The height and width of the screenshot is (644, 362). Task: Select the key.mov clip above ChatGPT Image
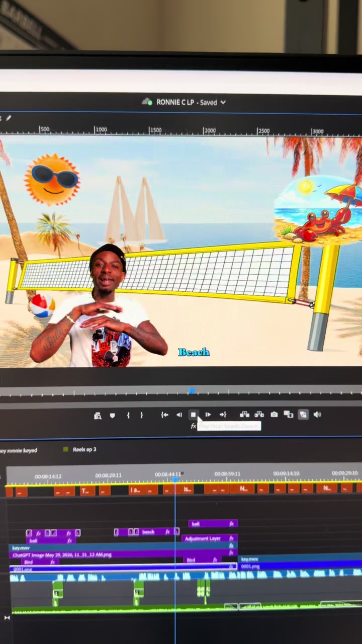pos(123,547)
